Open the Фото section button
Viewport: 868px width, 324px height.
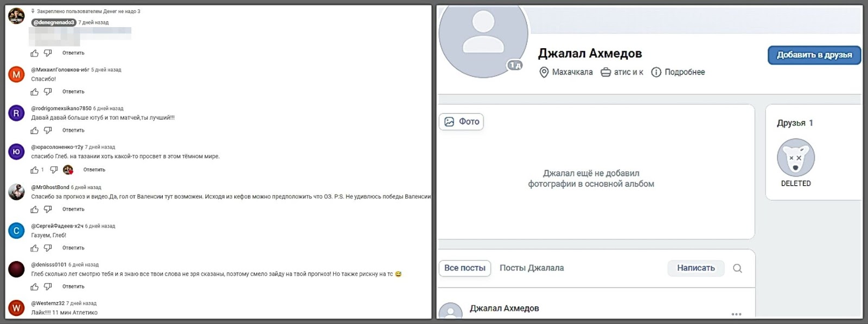click(x=461, y=122)
